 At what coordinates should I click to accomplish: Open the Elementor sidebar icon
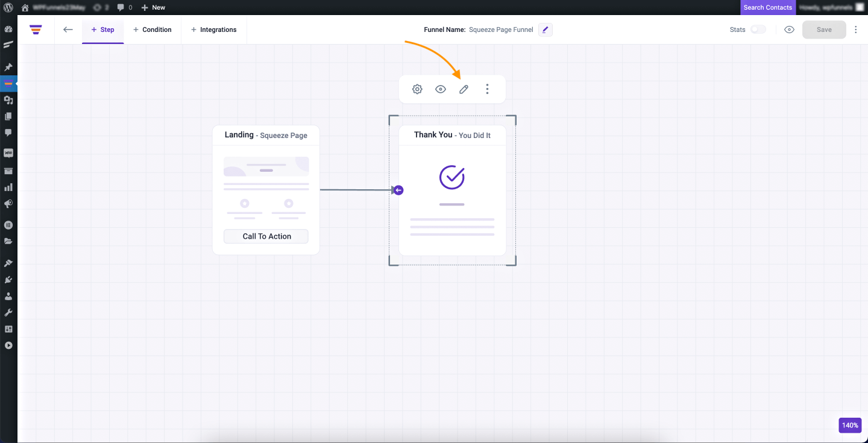tap(8, 225)
